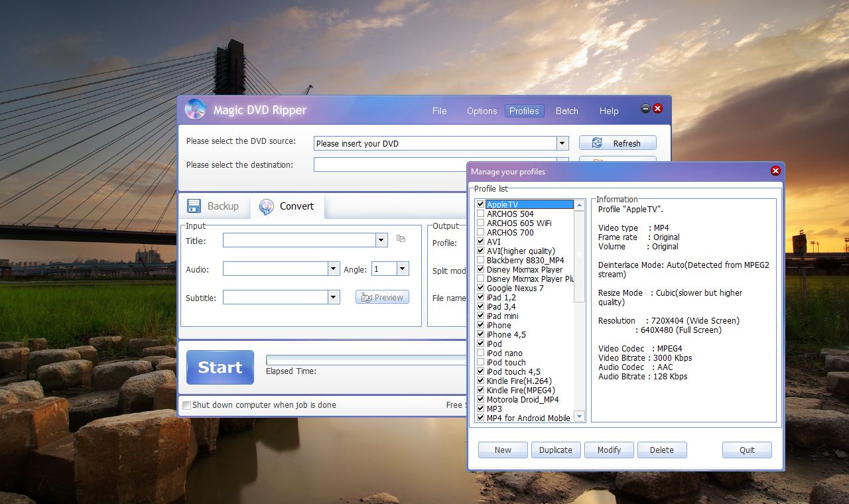Select the iPad 1,2 profile row
The height and width of the screenshot is (504, 849).
coord(501,298)
